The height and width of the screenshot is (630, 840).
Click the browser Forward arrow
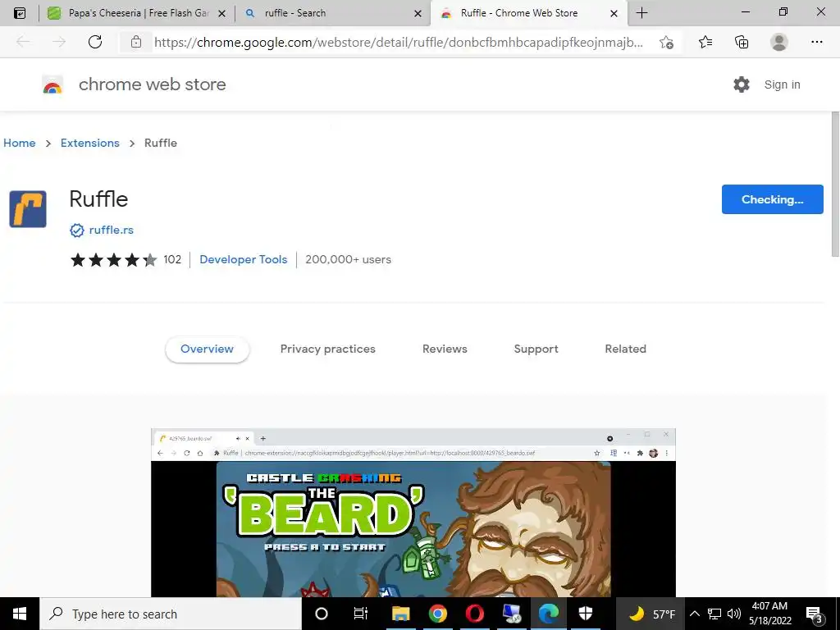[x=59, y=42]
